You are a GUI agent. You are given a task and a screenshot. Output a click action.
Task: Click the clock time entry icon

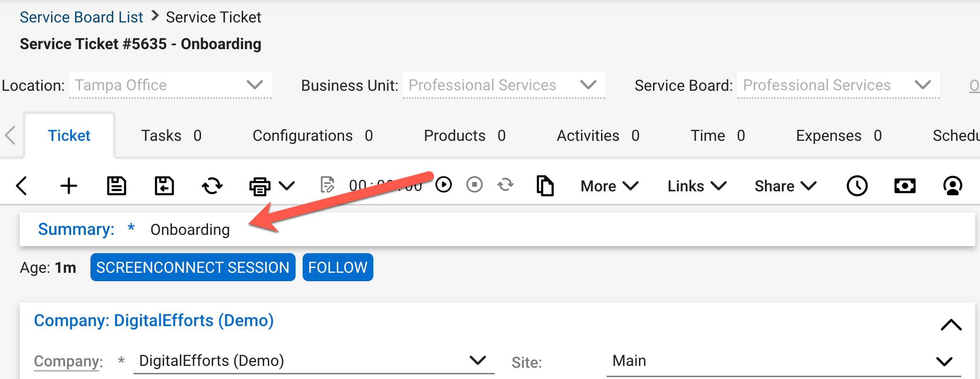click(857, 186)
